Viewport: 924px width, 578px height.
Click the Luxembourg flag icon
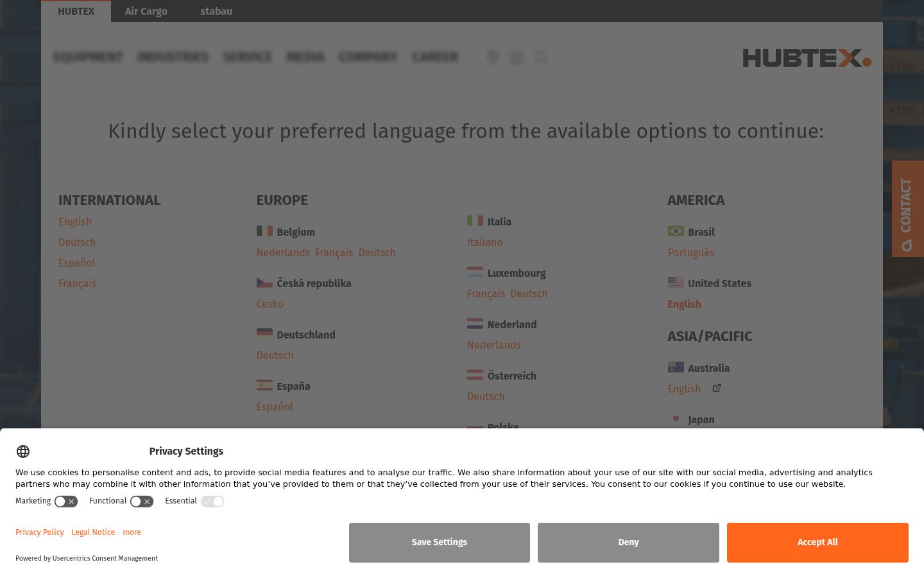475,272
